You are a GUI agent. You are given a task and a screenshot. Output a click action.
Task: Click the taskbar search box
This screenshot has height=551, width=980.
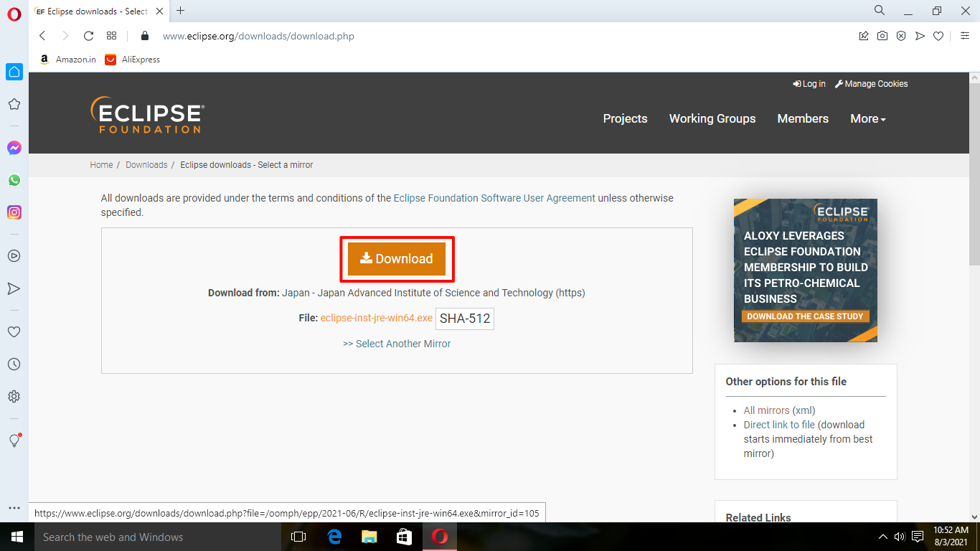point(158,537)
